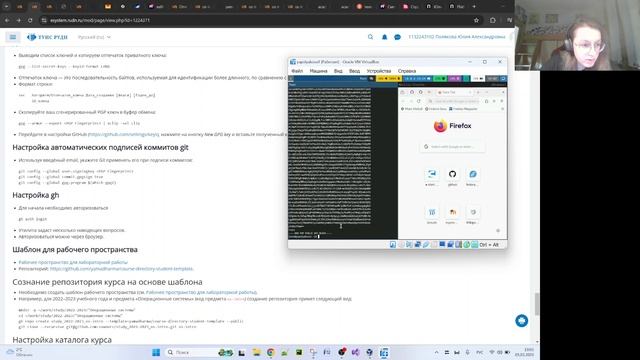The height and width of the screenshot is (360, 640).
Task: Reload the page in the host browser
Action: coord(30,20)
